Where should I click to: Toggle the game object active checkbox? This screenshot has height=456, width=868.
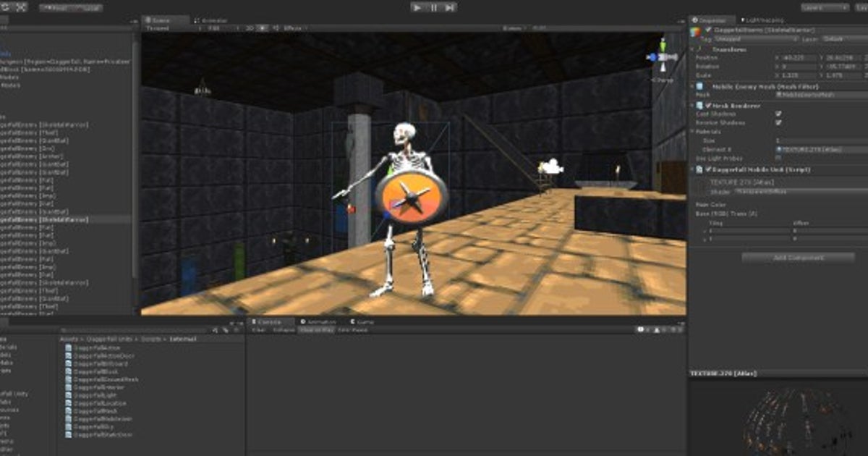(x=708, y=30)
